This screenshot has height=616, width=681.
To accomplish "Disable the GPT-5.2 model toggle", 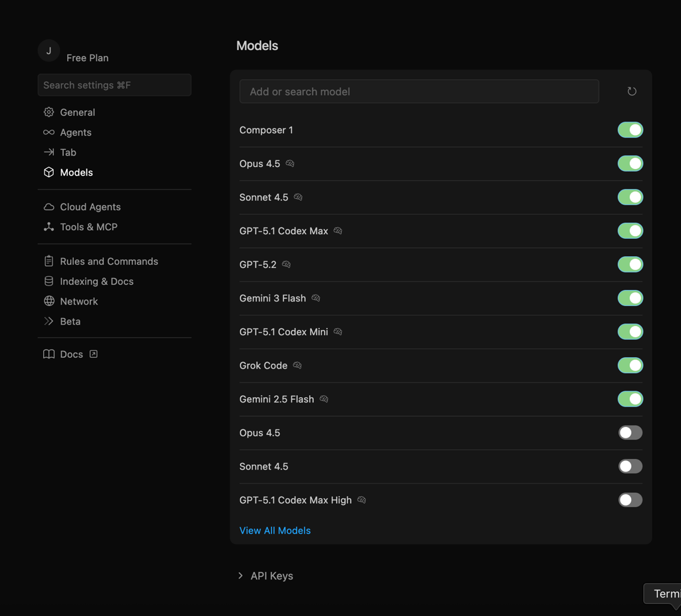I will [x=630, y=264].
